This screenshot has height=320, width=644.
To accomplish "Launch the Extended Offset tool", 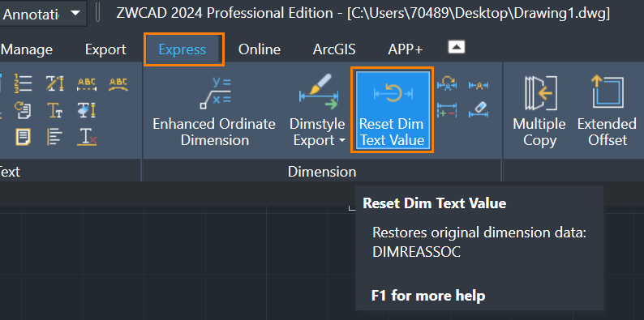I will click(607, 111).
